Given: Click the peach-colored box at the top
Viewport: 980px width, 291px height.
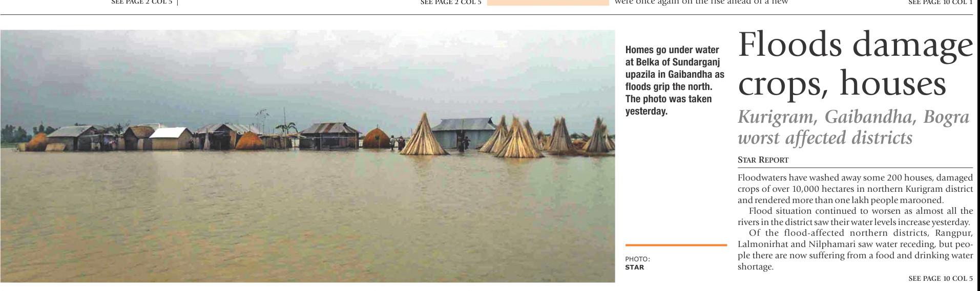Looking at the screenshot, I should pos(548,3).
